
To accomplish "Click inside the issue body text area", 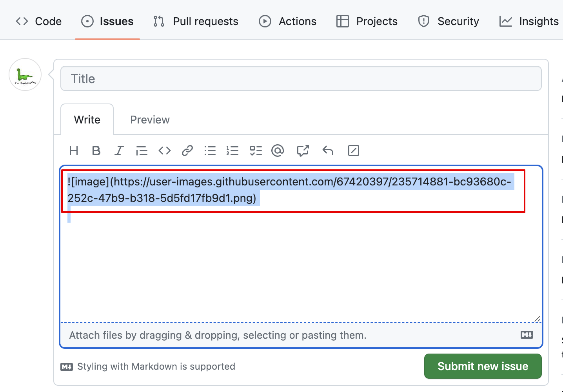I will tap(301, 245).
